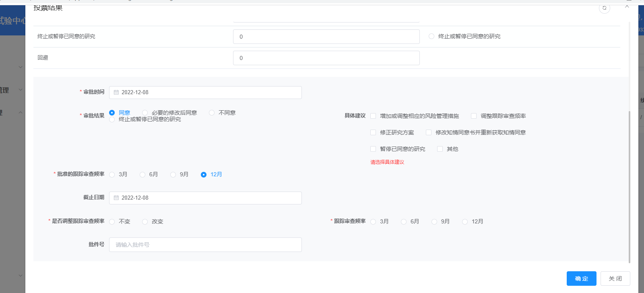
Task: Expand background sidebar chevron near bottom
Action: (x=21, y=276)
